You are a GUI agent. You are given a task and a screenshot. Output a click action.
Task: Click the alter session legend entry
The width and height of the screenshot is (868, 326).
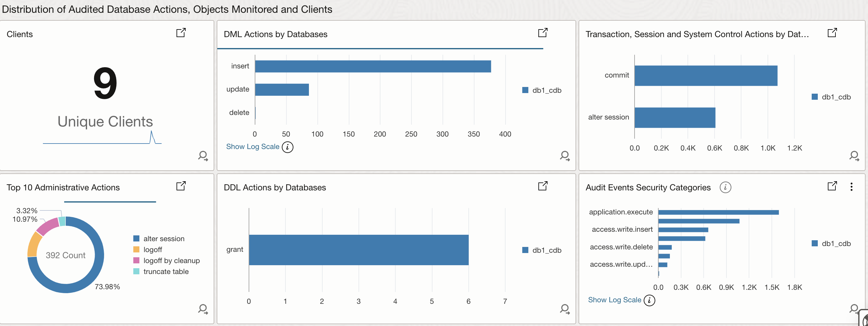coord(164,238)
